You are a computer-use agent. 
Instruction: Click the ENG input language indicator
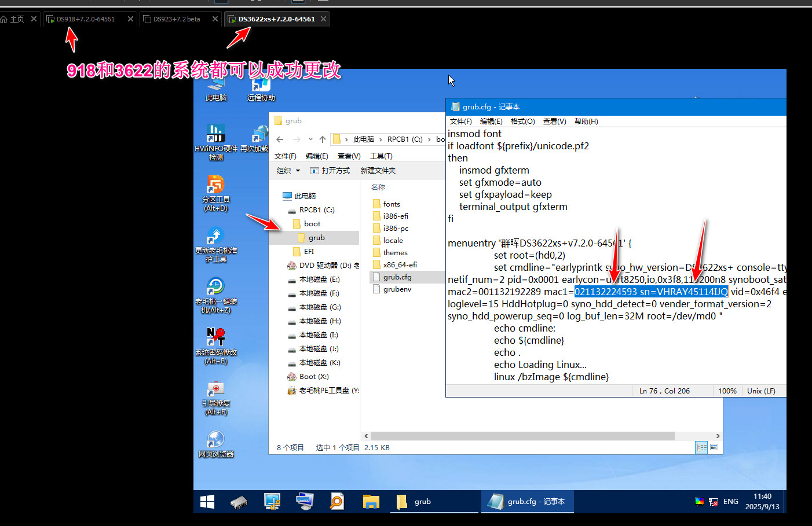[x=731, y=502]
